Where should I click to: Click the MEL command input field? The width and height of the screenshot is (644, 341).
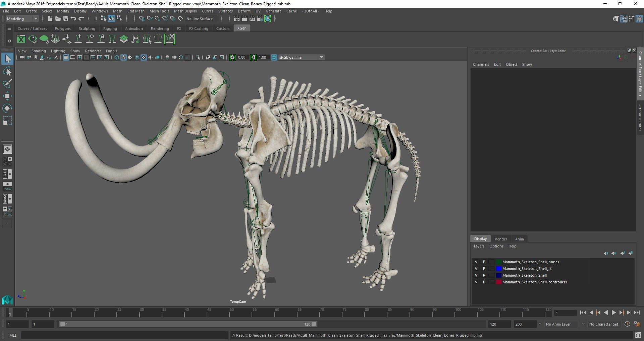(x=124, y=335)
